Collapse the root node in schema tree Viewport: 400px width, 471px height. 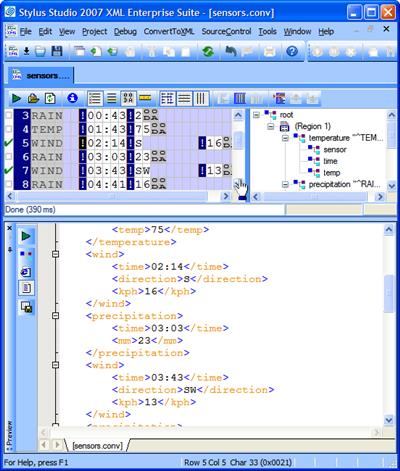tap(256, 115)
